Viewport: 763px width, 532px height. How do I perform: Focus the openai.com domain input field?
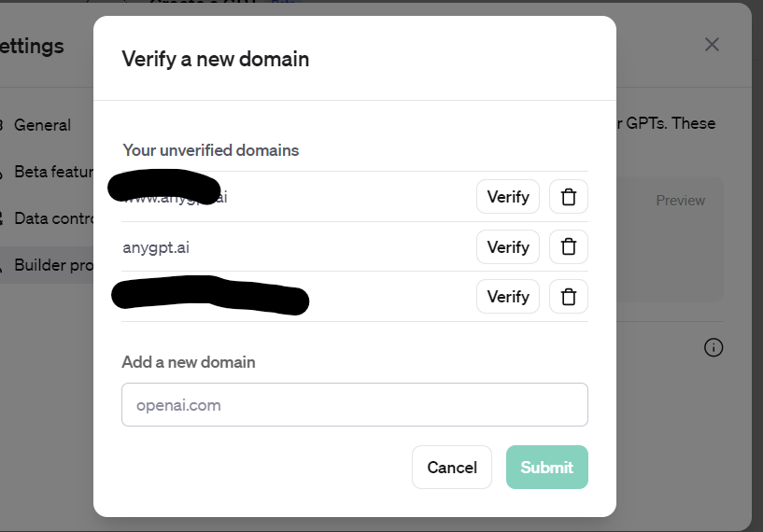point(355,405)
